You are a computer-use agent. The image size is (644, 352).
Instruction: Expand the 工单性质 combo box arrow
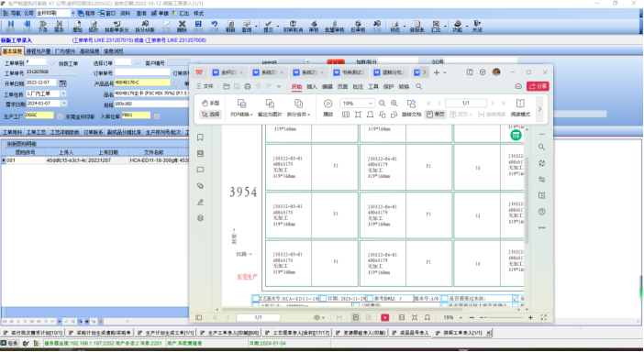pyautogui.click(x=63, y=93)
